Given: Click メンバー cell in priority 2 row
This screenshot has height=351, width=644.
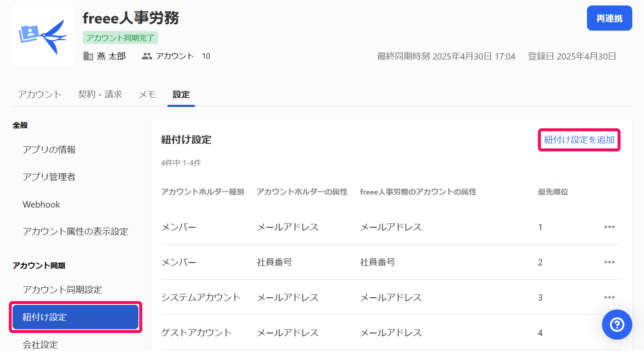Looking at the screenshot, I should 179,262.
